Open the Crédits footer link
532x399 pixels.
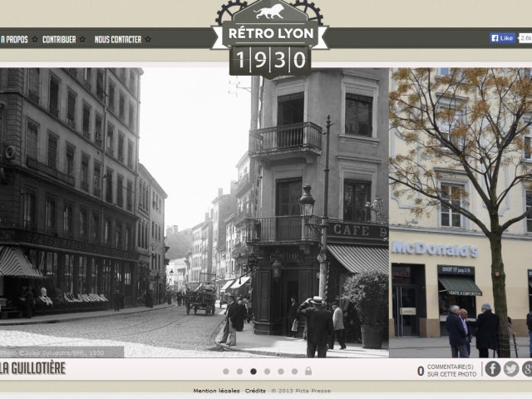pyautogui.click(x=255, y=391)
